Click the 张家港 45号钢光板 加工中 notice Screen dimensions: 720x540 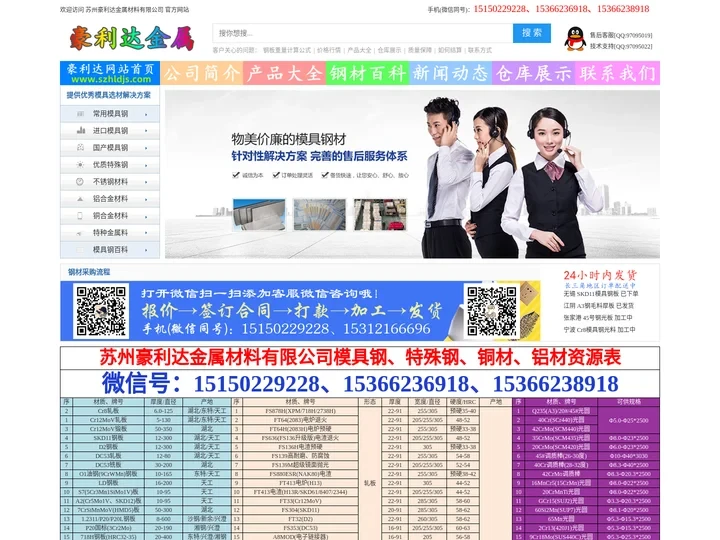pyautogui.click(x=598, y=317)
